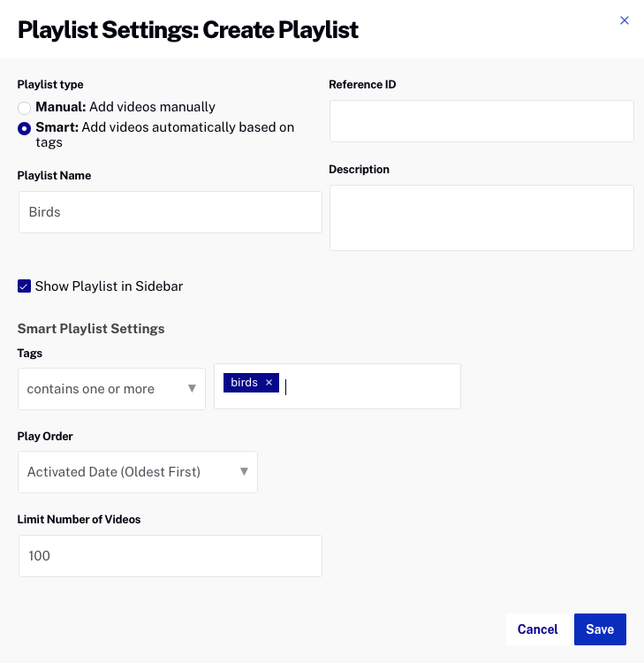
Task: Select the Manual playlist type radio button
Action: click(25, 108)
